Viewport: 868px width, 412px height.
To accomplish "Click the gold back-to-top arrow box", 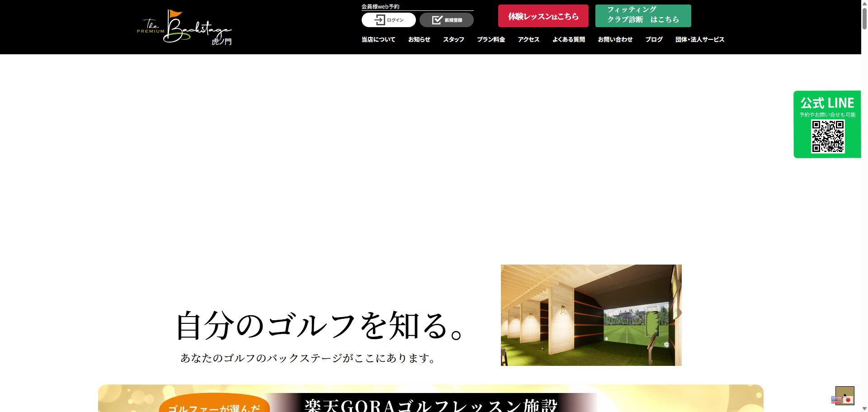I will (844, 392).
